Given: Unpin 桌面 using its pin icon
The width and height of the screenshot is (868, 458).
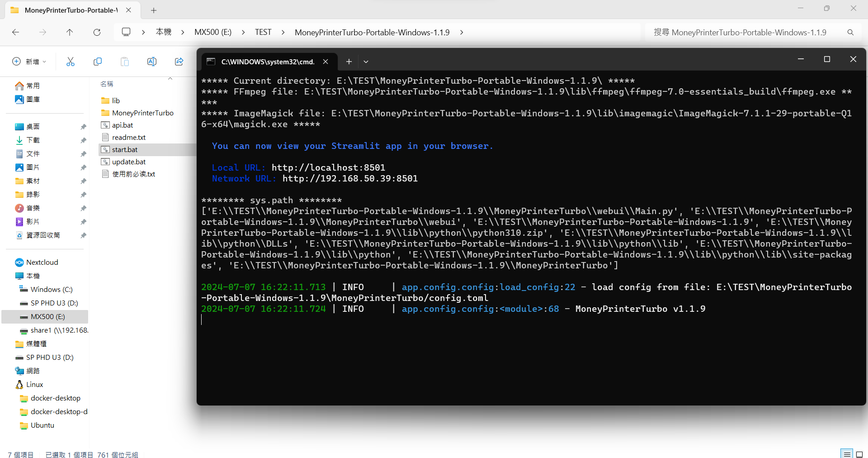Looking at the screenshot, I should click(83, 127).
